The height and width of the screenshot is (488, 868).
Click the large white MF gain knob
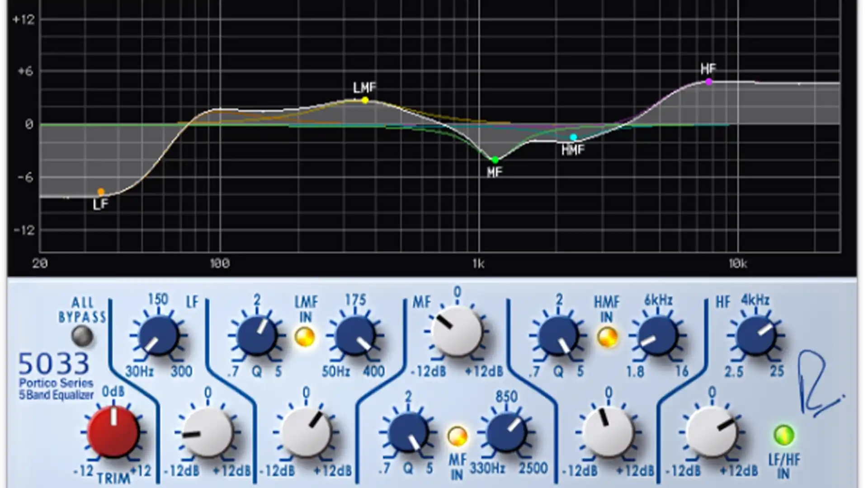(457, 331)
